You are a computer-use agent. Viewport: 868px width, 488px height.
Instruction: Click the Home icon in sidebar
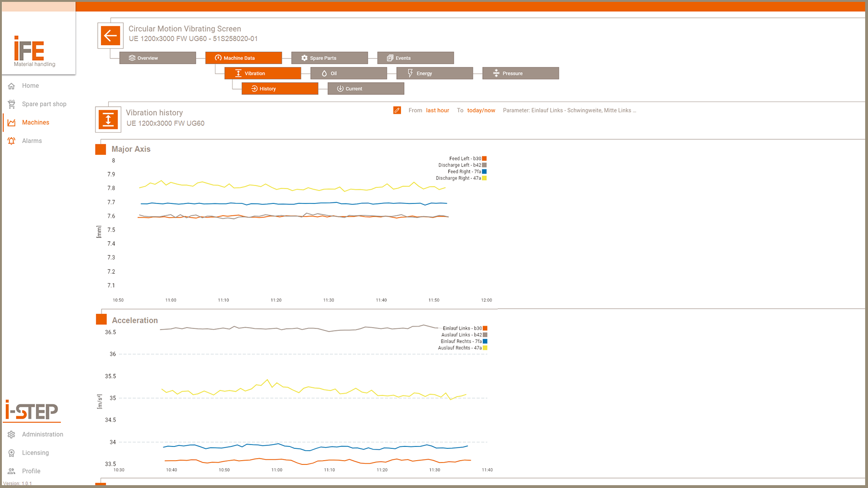11,86
